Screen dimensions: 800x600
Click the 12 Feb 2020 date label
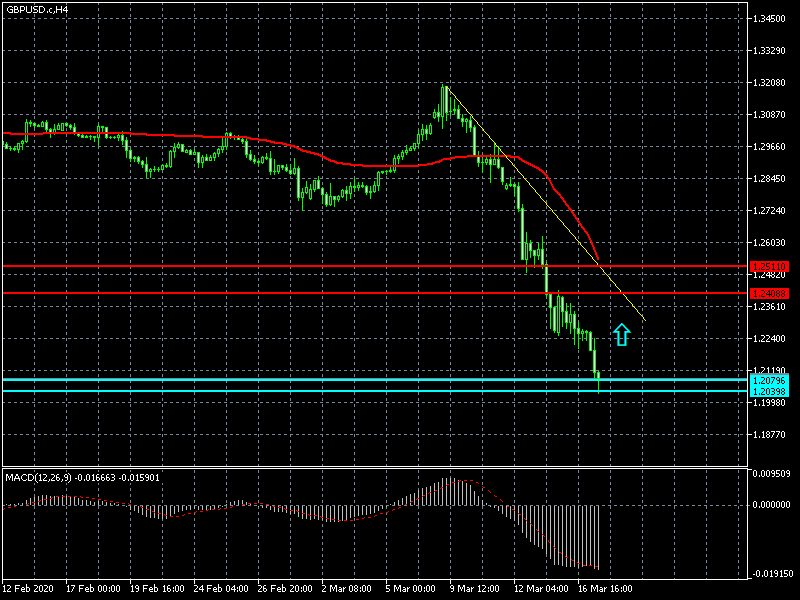click(30, 587)
